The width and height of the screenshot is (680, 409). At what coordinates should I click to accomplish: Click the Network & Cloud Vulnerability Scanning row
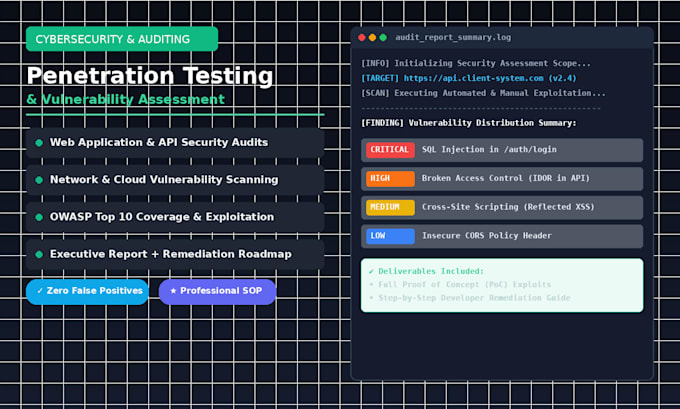[x=175, y=180]
